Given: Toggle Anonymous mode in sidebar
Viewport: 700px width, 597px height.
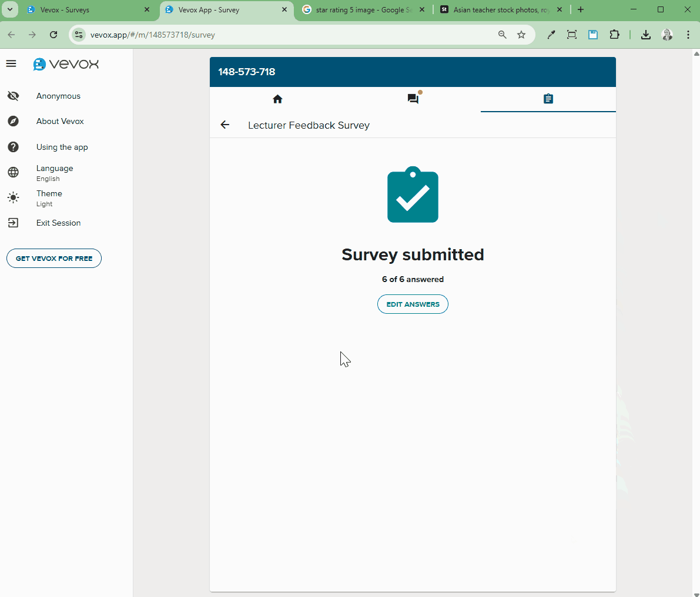Looking at the screenshot, I should [58, 96].
